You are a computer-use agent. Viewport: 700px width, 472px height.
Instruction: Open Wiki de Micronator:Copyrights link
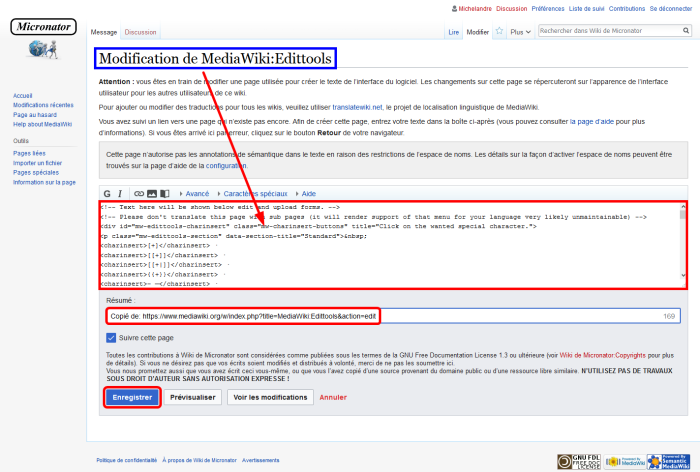(603, 355)
